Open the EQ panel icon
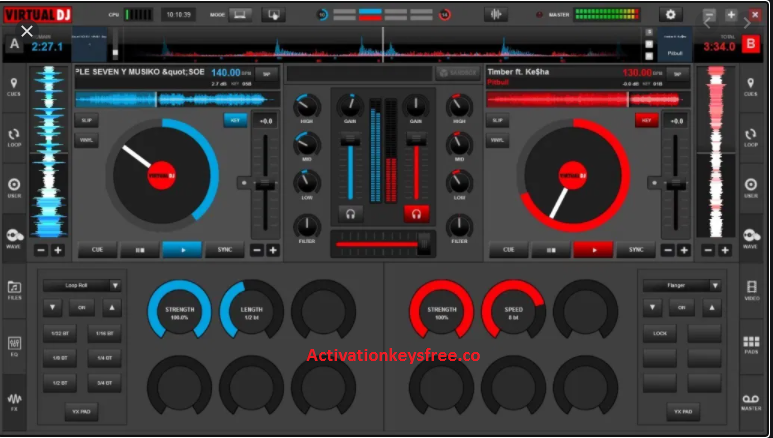The height and width of the screenshot is (438, 773). 14,346
